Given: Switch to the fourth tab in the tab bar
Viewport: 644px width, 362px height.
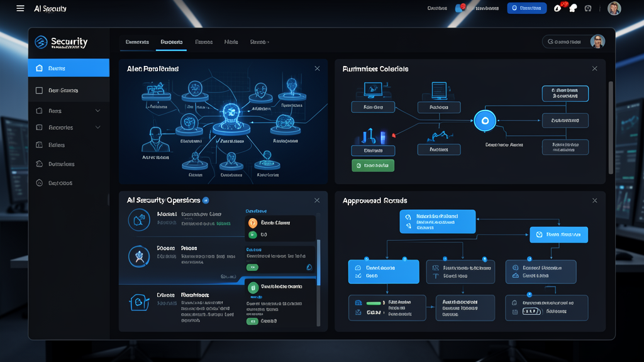Looking at the screenshot, I should pyautogui.click(x=231, y=42).
